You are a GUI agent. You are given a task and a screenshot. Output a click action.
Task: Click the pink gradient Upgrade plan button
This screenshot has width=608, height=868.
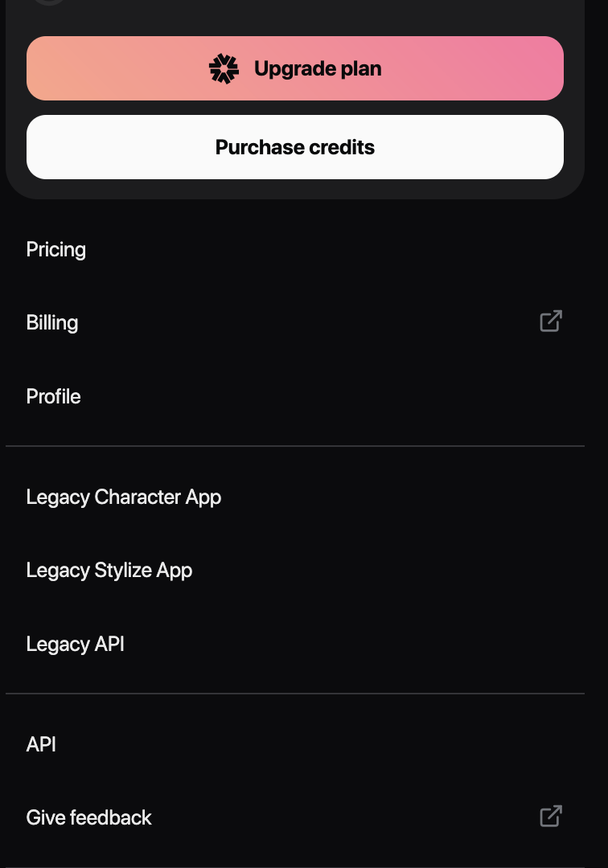[295, 68]
